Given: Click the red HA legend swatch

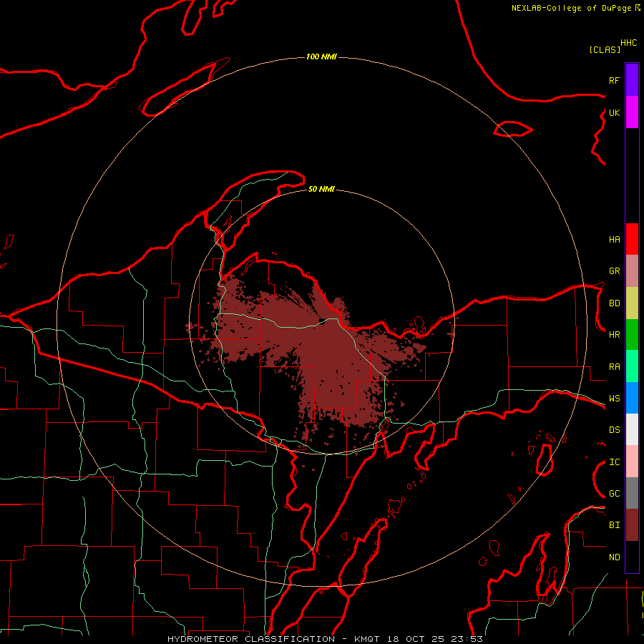Looking at the screenshot, I should (x=632, y=239).
